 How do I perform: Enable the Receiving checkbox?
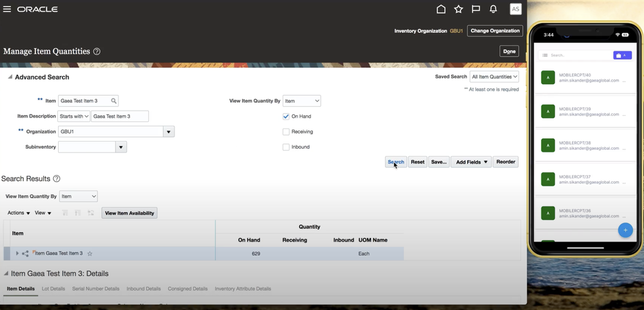pyautogui.click(x=286, y=132)
